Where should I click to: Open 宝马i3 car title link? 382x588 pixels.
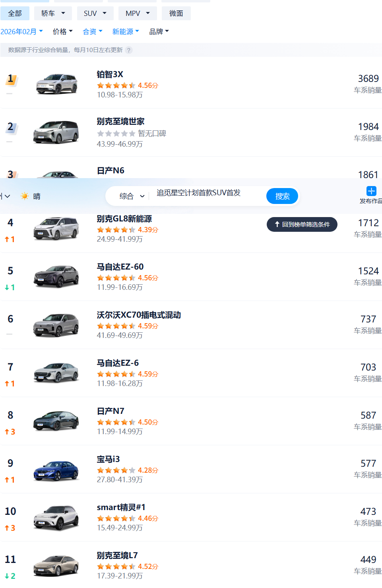tap(108, 459)
